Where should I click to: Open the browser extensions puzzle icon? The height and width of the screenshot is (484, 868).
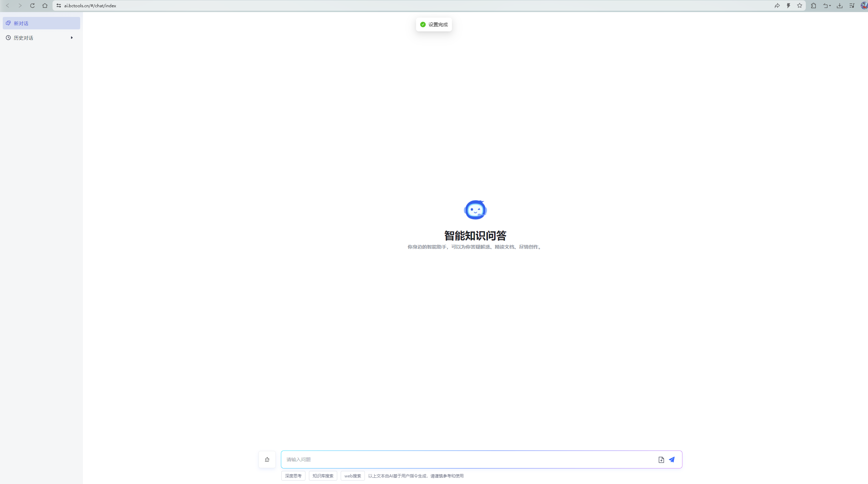click(813, 6)
